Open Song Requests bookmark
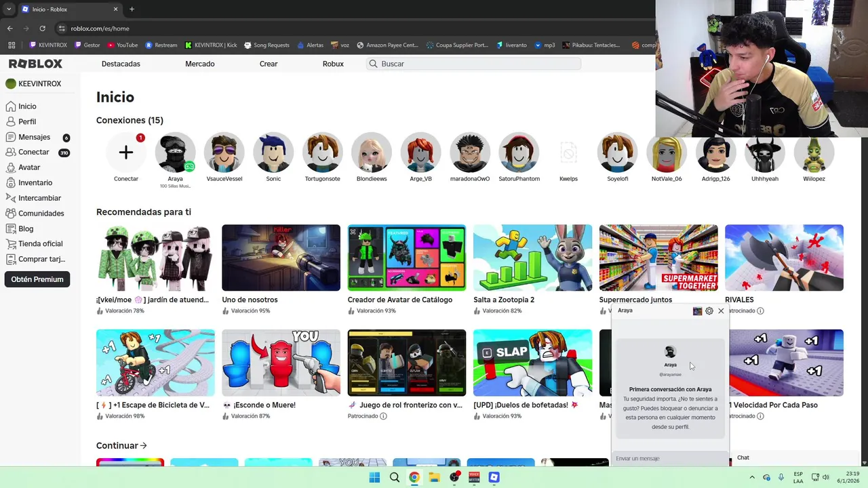This screenshot has height=488, width=868. [267, 45]
